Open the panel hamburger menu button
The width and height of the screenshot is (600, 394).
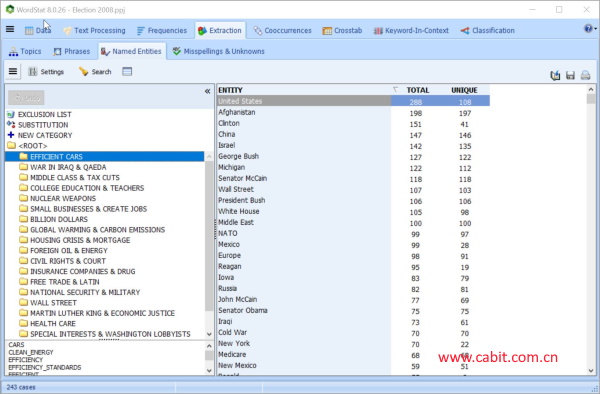[x=13, y=72]
